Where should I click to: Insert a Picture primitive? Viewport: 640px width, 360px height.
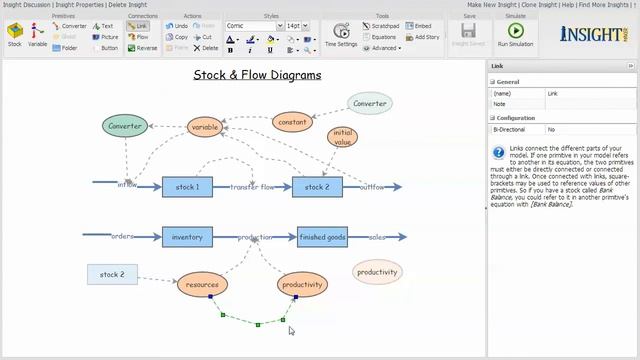click(x=106, y=37)
